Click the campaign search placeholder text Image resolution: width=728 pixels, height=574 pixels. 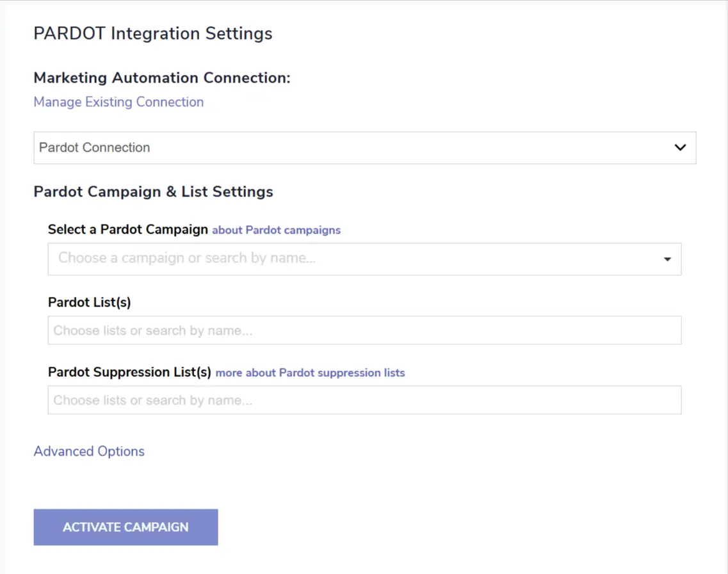[187, 259]
